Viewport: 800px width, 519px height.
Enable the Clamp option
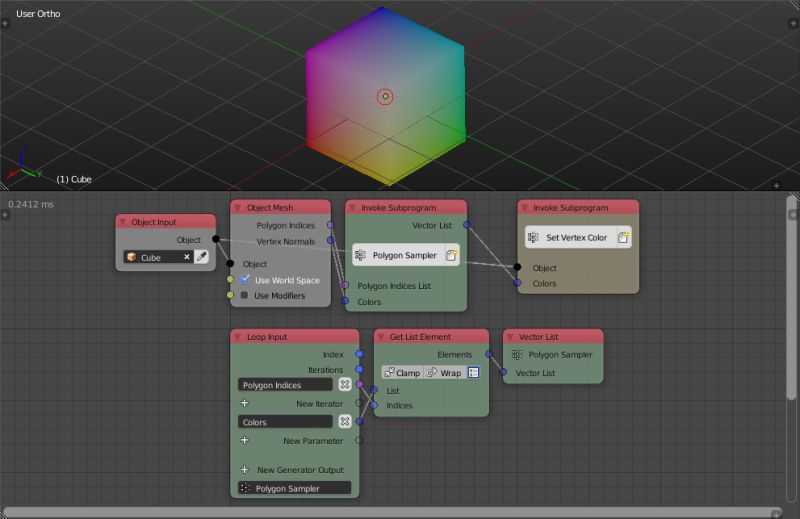[x=402, y=373]
